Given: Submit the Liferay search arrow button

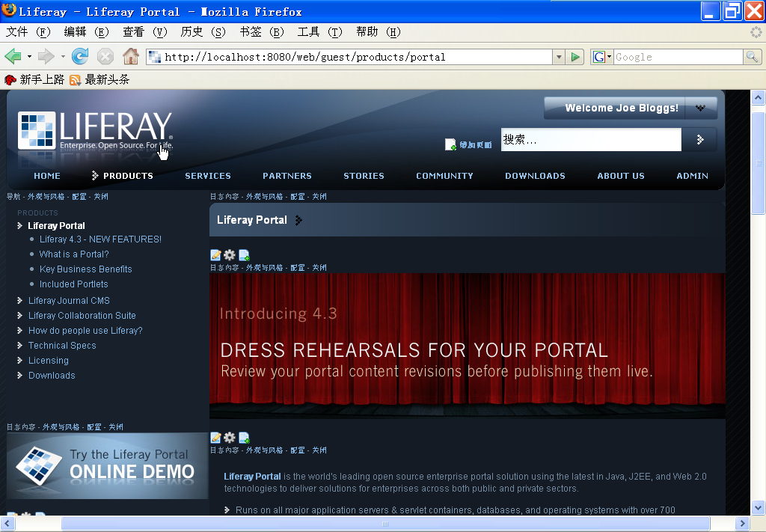Looking at the screenshot, I should coord(700,139).
